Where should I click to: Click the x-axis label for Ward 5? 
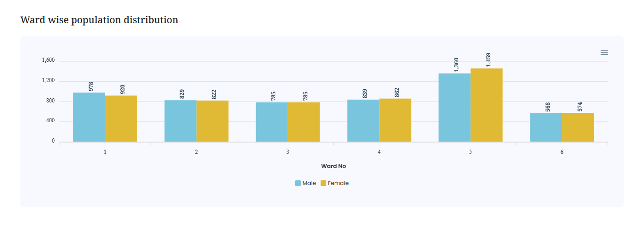471,152
